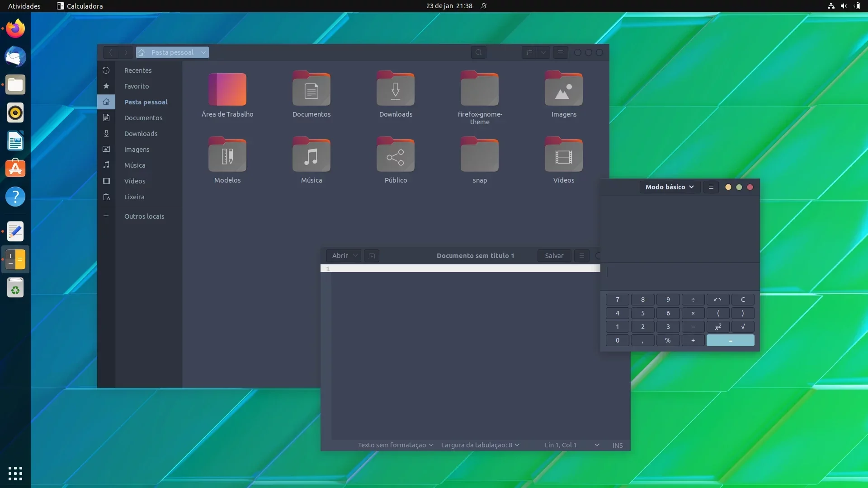Open Firefox from the dock
The height and width of the screenshot is (488, 868).
(15, 28)
